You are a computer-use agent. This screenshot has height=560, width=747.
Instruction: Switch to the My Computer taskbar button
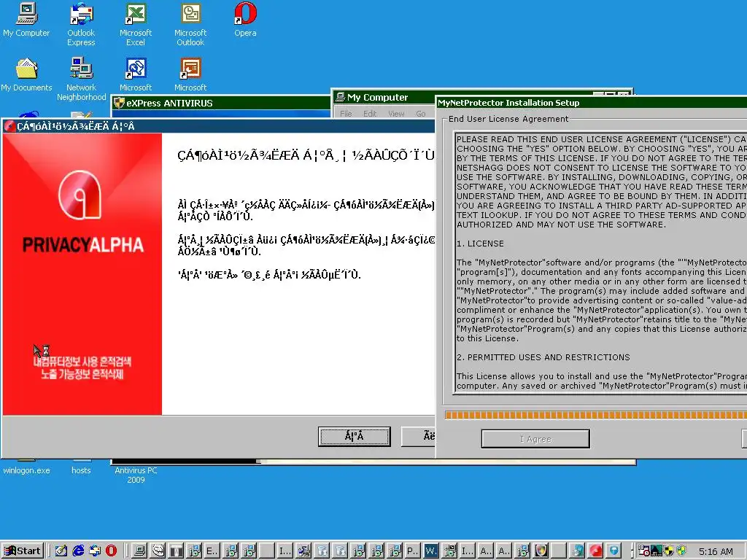pos(139,551)
